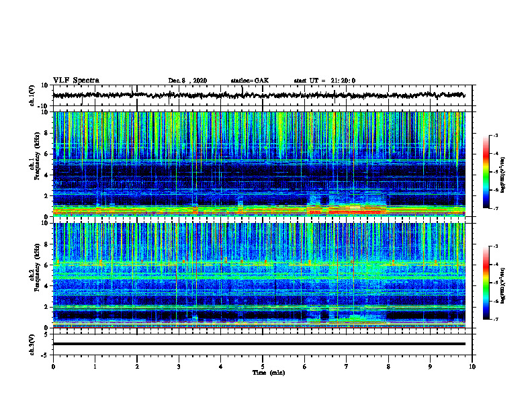The height and width of the screenshot is (411, 532).
Task: Click time axis tick label "6"
Action: tap(305, 367)
